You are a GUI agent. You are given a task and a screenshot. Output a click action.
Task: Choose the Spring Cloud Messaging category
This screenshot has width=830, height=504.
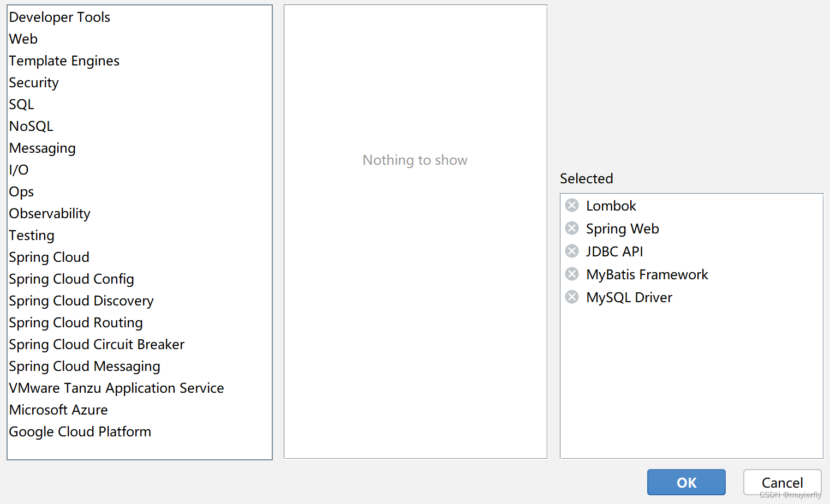point(140,366)
